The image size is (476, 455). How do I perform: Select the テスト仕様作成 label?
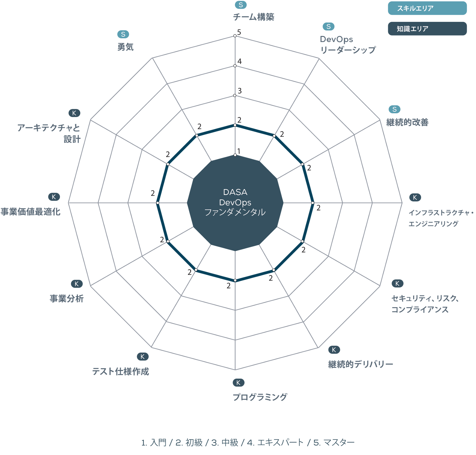tap(120, 371)
